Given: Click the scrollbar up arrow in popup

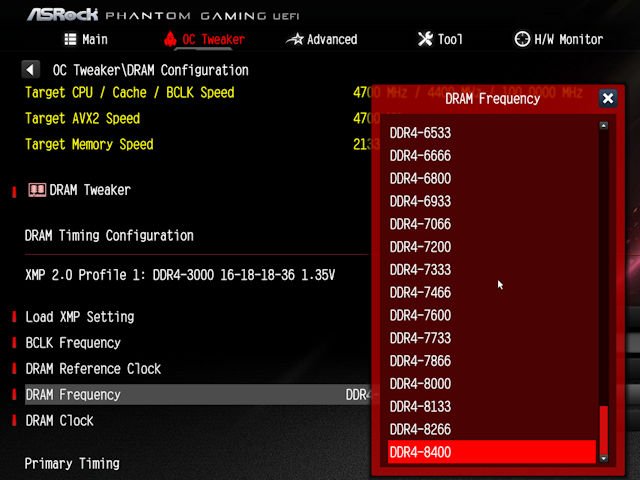Looking at the screenshot, I should tap(604, 125).
